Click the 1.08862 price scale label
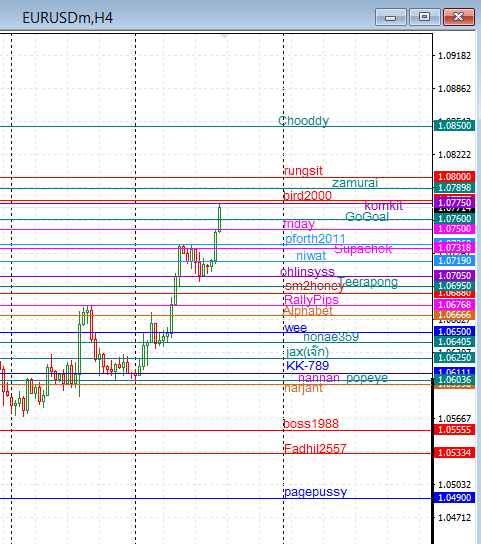 pos(455,89)
